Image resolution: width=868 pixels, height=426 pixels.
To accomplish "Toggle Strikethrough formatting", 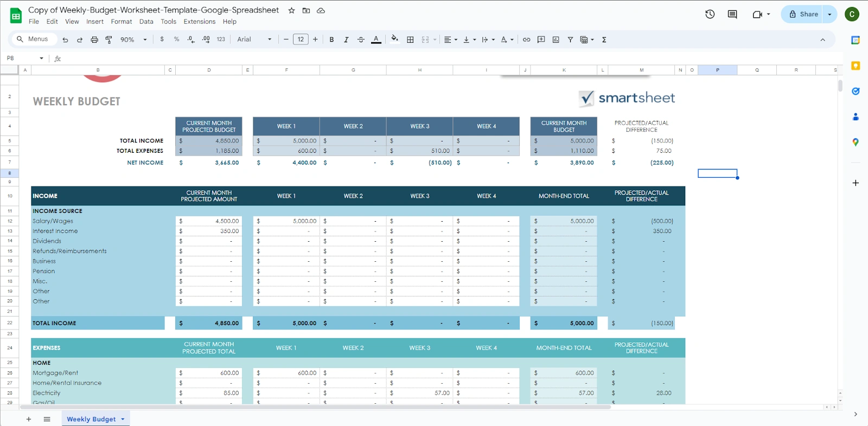I will pyautogui.click(x=361, y=40).
